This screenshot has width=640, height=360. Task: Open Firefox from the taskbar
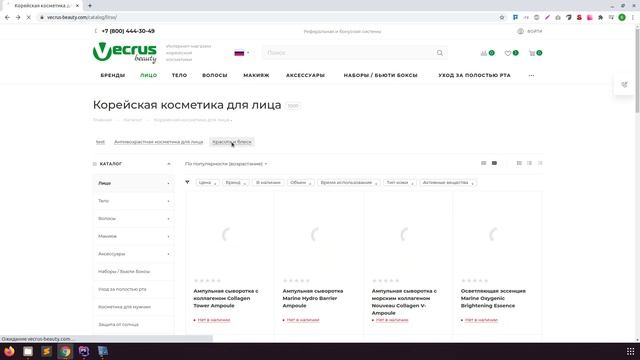point(9,351)
